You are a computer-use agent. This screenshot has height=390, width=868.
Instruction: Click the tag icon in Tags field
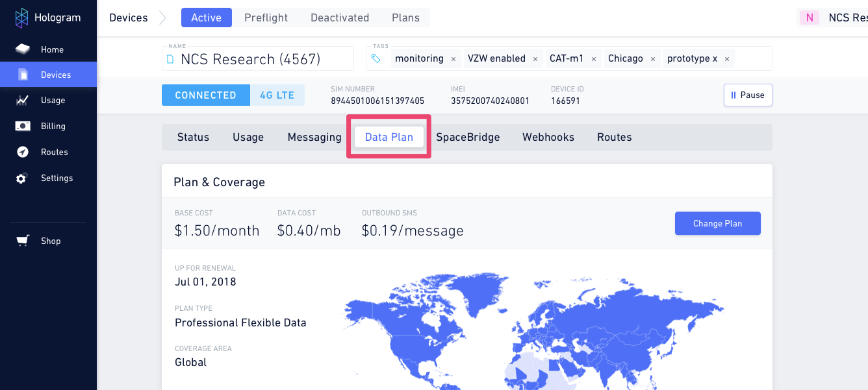pos(376,58)
